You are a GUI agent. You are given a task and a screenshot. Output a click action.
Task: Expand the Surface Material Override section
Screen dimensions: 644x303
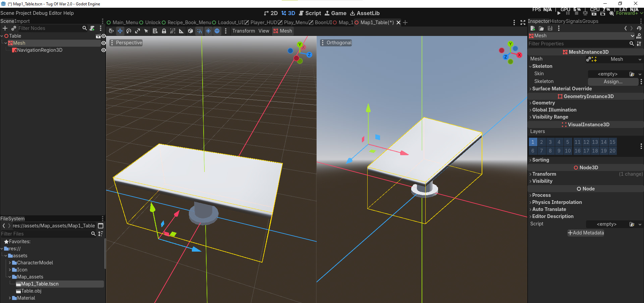point(562,89)
